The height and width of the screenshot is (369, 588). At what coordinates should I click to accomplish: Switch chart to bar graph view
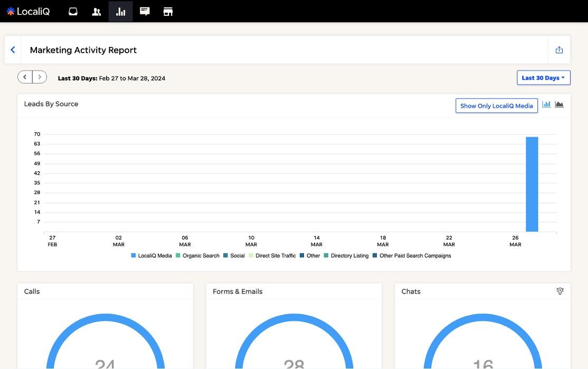546,104
